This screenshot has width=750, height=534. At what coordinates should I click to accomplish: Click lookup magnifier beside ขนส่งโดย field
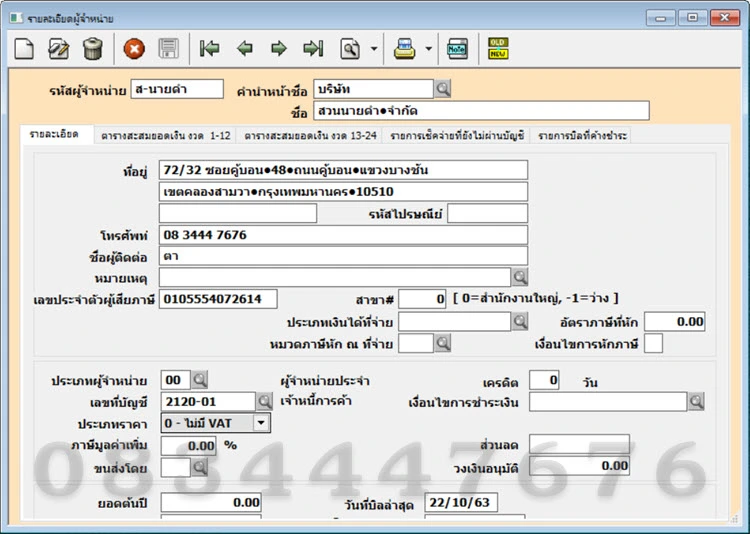[199, 467]
